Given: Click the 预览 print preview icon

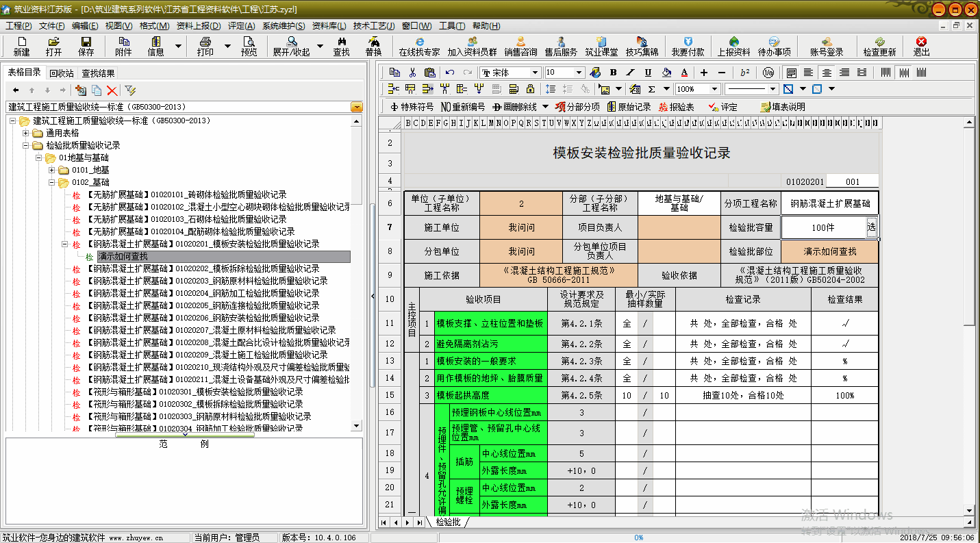Looking at the screenshot, I should click(x=249, y=46).
